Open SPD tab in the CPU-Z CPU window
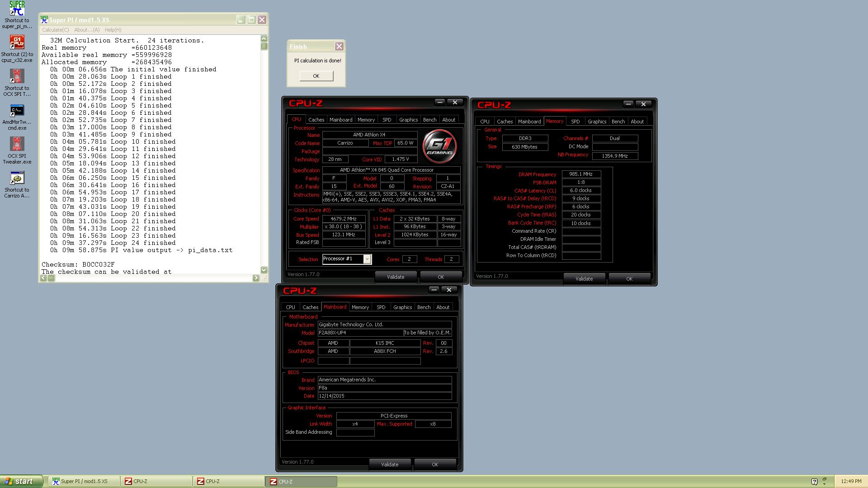Image resolution: width=868 pixels, height=488 pixels. click(387, 120)
